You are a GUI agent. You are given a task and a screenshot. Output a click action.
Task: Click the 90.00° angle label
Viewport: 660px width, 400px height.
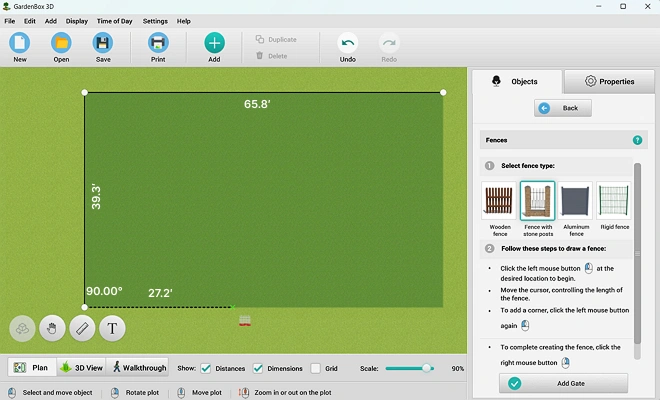(104, 291)
